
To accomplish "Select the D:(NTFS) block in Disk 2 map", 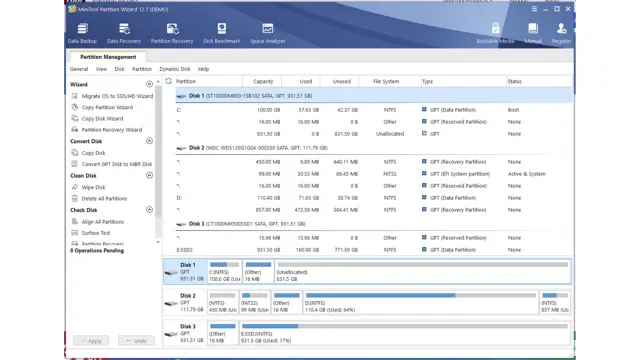I will click(x=420, y=302).
